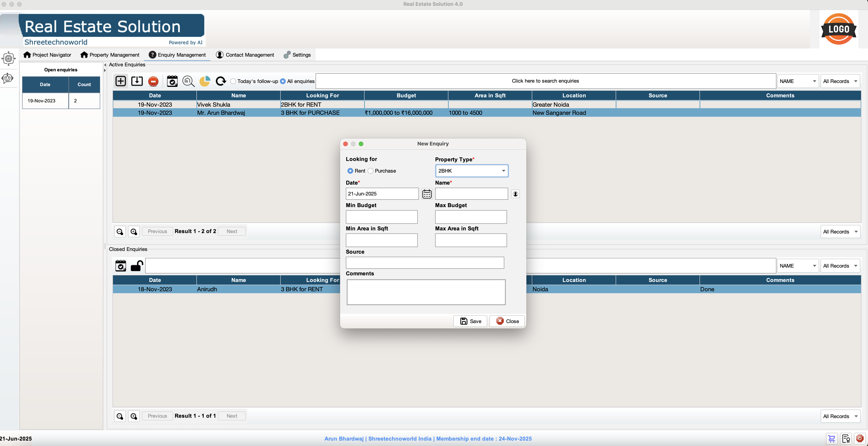Choose the Purchase radio button
The width and height of the screenshot is (868, 446).
click(x=371, y=171)
